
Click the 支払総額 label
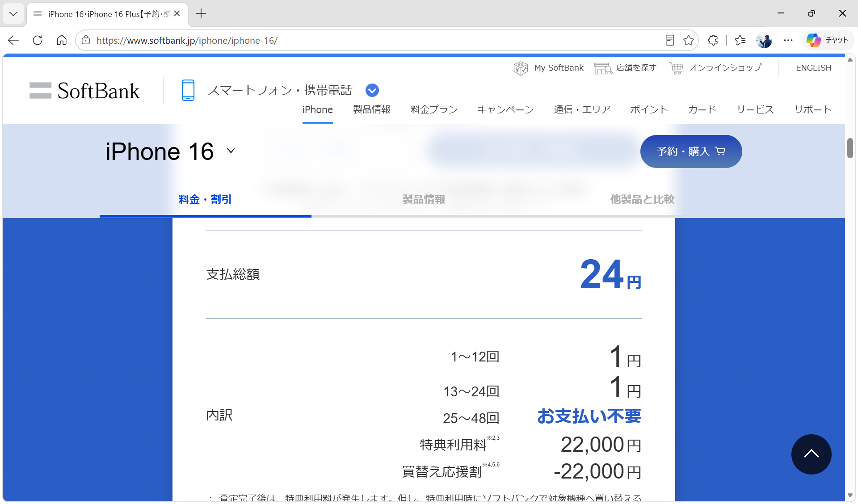click(x=233, y=274)
